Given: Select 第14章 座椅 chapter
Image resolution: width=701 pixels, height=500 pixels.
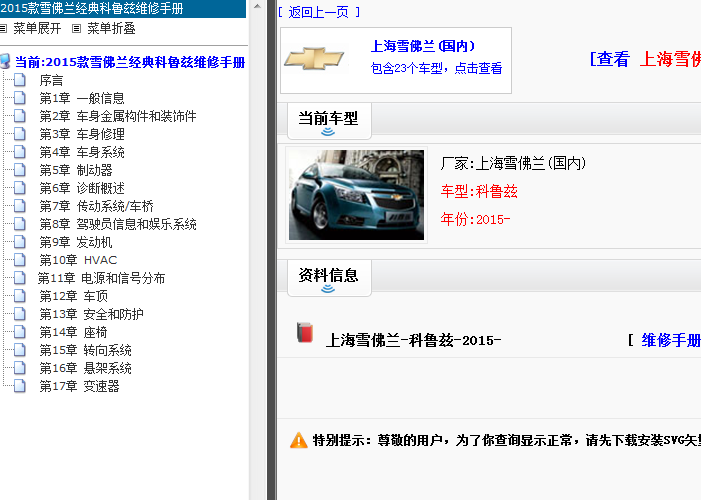Looking at the screenshot, I should [73, 332].
